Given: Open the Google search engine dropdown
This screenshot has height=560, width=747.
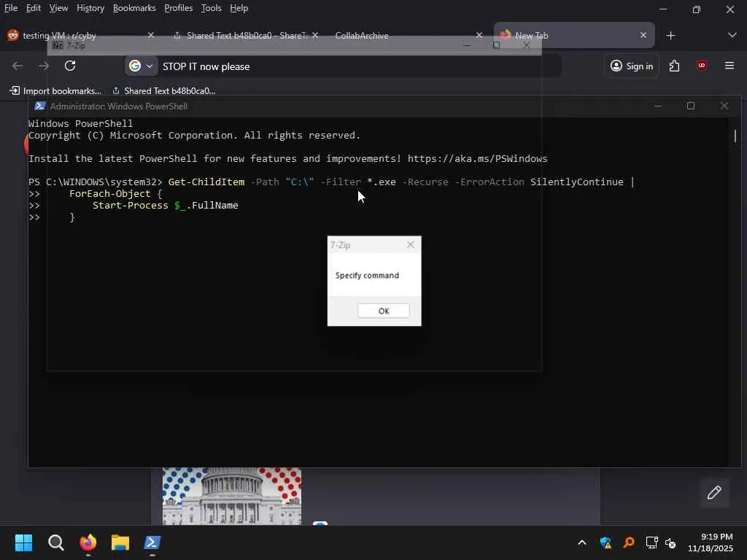Looking at the screenshot, I should [x=141, y=66].
